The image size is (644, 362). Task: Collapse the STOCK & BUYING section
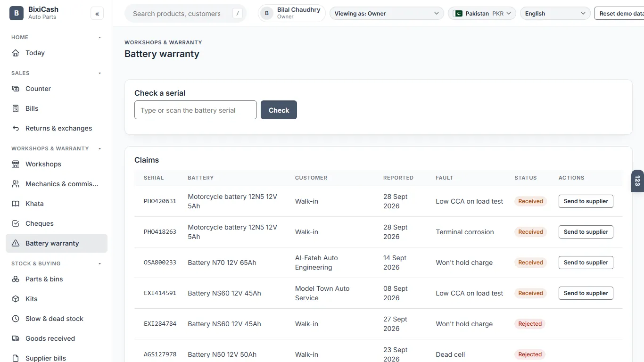99,263
